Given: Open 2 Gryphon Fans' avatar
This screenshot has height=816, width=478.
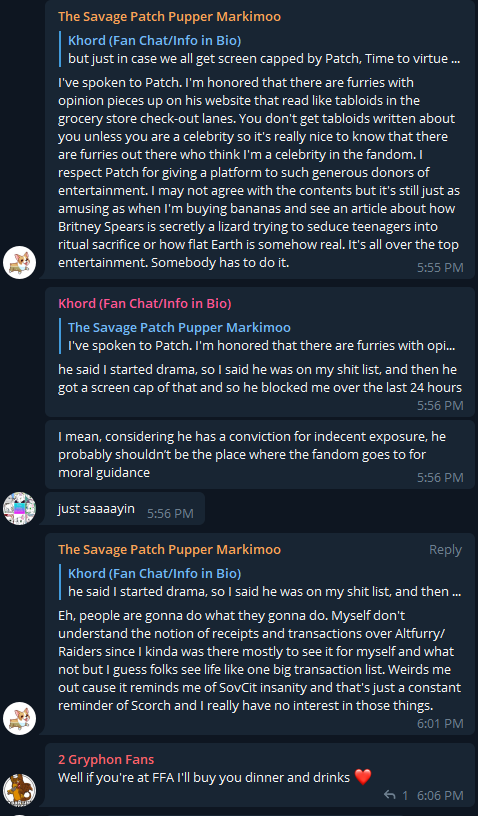Looking at the screenshot, I should 19,790.
